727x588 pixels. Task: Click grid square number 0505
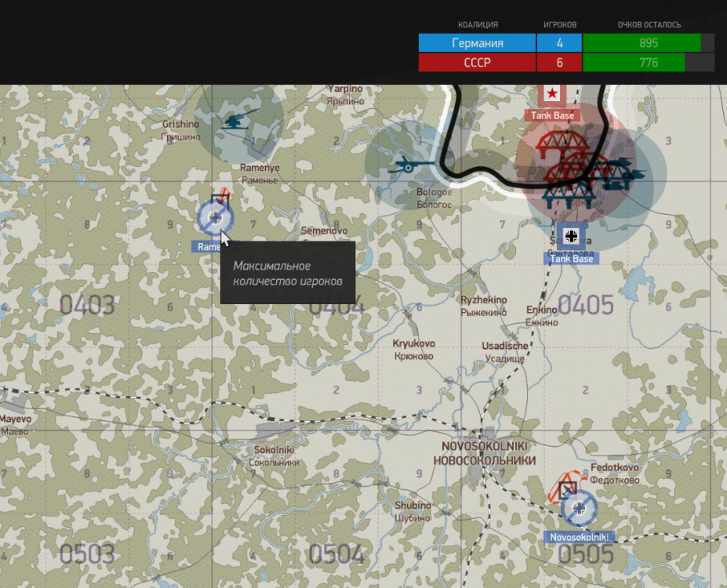(x=586, y=554)
